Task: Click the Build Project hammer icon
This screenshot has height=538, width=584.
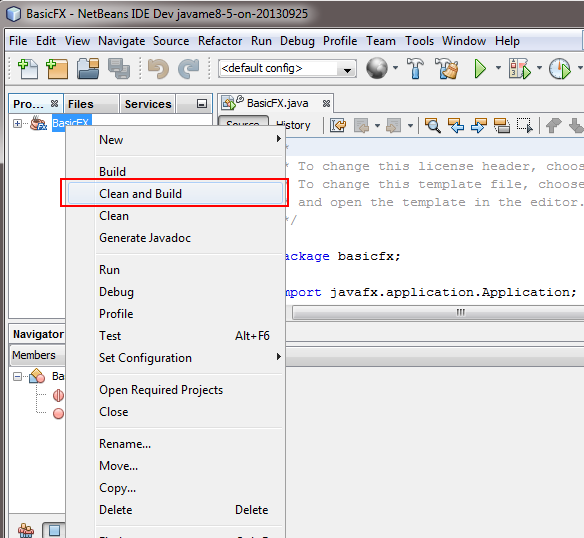Action: 415,69
